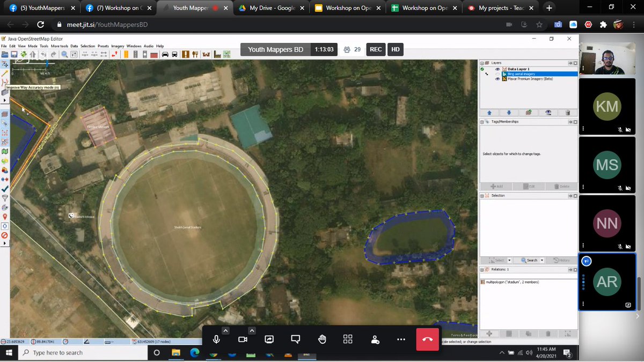Click the red hang up call button
The image size is (644, 362).
428,339
